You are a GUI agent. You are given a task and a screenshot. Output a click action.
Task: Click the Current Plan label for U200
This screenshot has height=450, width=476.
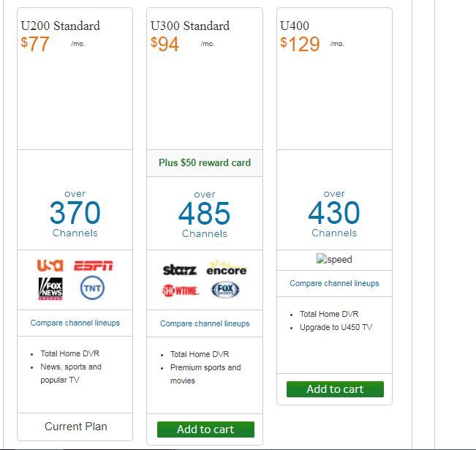coord(75,427)
